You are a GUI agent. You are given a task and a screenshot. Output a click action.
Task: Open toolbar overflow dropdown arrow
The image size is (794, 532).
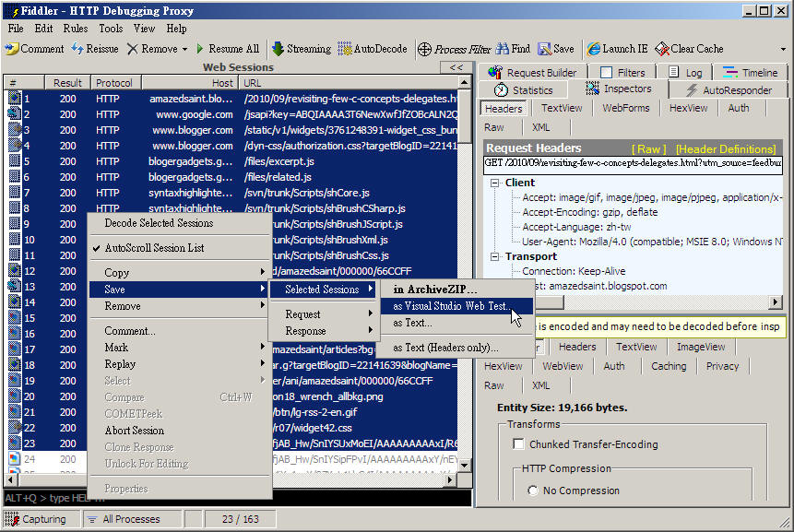783,49
